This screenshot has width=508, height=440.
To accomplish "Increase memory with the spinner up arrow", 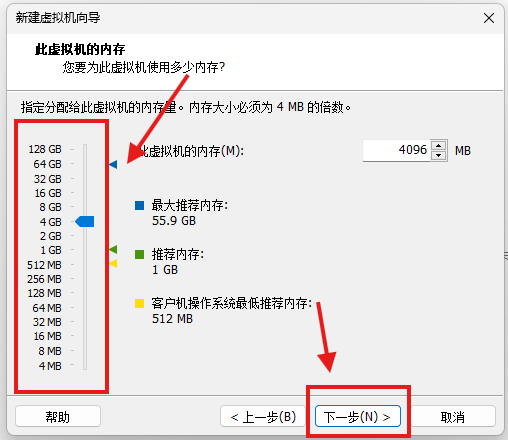I will (439, 146).
